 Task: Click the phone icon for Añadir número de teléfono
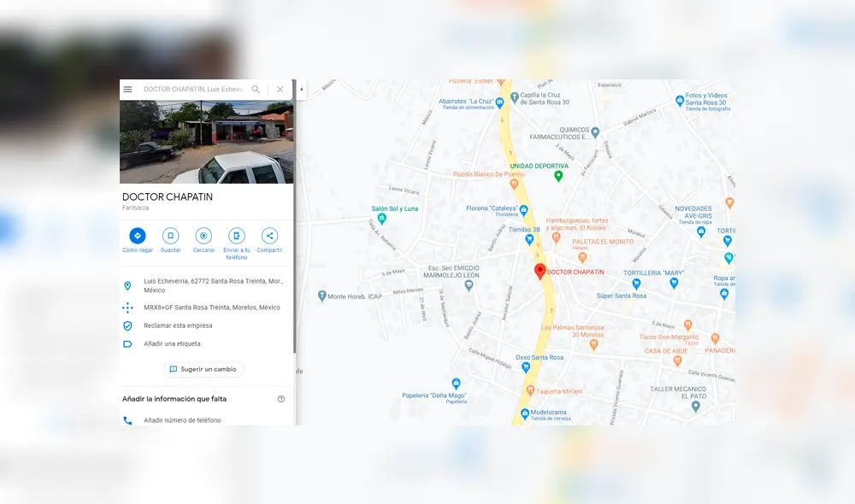click(128, 419)
